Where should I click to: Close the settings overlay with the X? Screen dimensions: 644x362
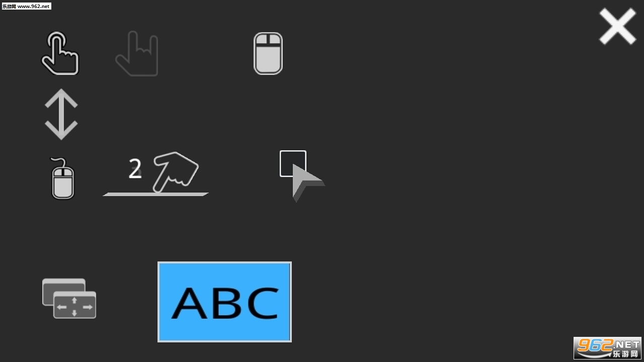(x=617, y=27)
